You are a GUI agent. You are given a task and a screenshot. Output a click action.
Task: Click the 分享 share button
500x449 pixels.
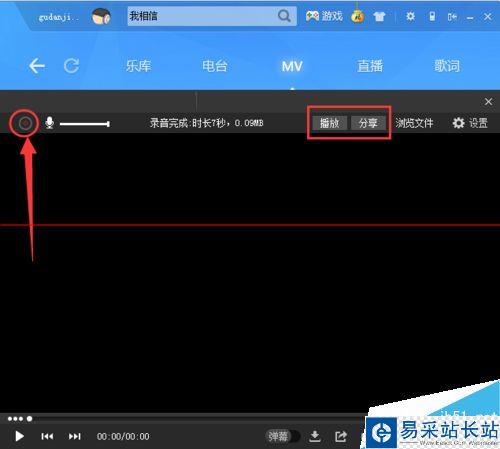coord(368,123)
